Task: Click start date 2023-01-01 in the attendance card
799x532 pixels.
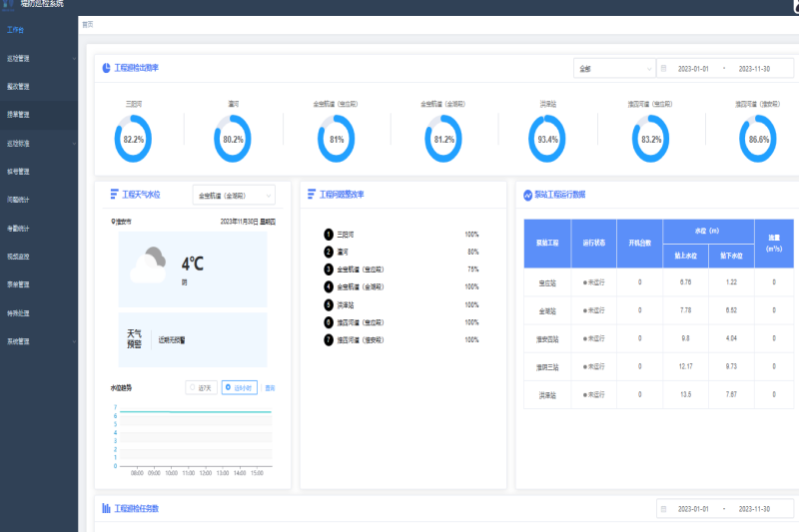Action: pos(693,69)
